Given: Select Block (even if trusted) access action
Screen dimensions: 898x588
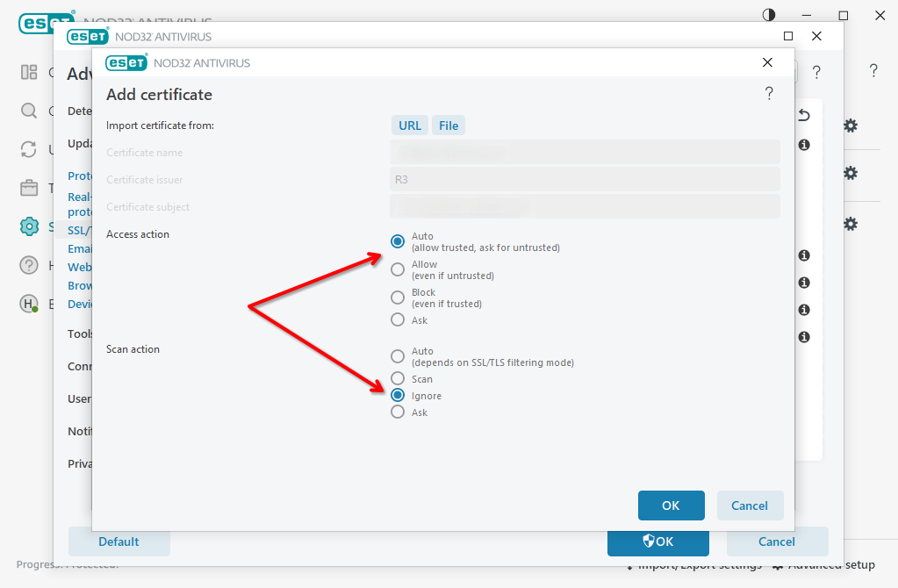Looking at the screenshot, I should click(398, 298).
